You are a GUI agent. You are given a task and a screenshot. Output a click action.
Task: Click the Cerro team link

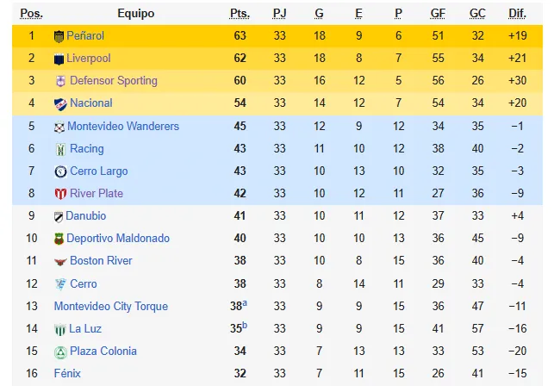click(84, 283)
